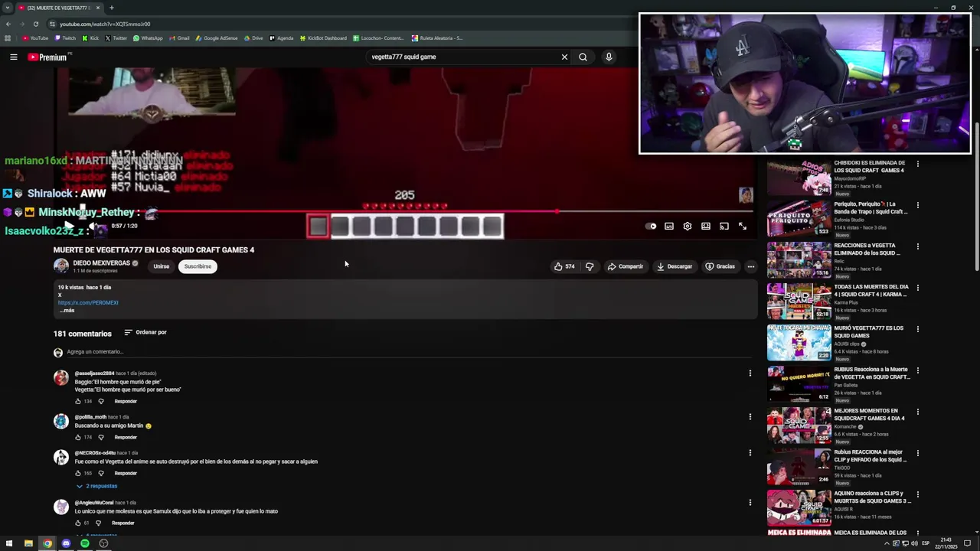980x551 pixels.
Task: Toggle subtitles in the video player
Action: click(x=669, y=227)
